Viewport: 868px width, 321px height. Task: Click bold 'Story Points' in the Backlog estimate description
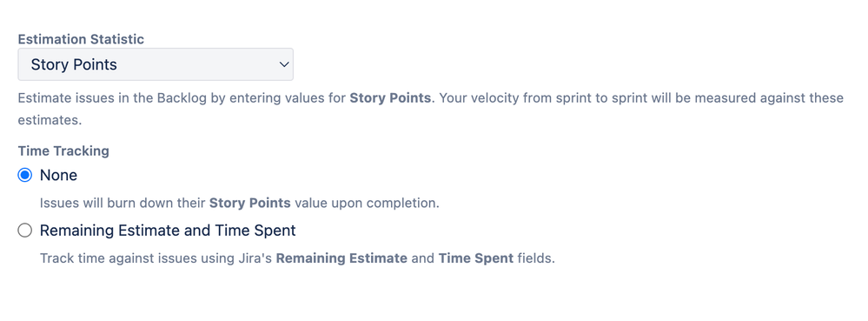[390, 98]
